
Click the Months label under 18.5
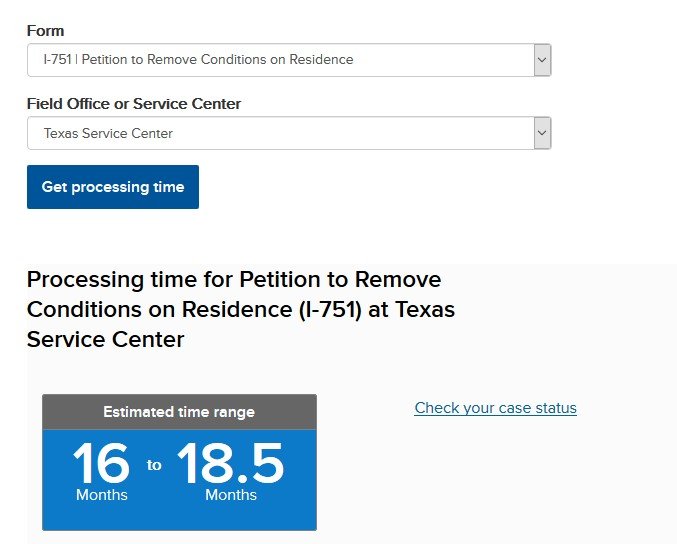click(x=231, y=495)
